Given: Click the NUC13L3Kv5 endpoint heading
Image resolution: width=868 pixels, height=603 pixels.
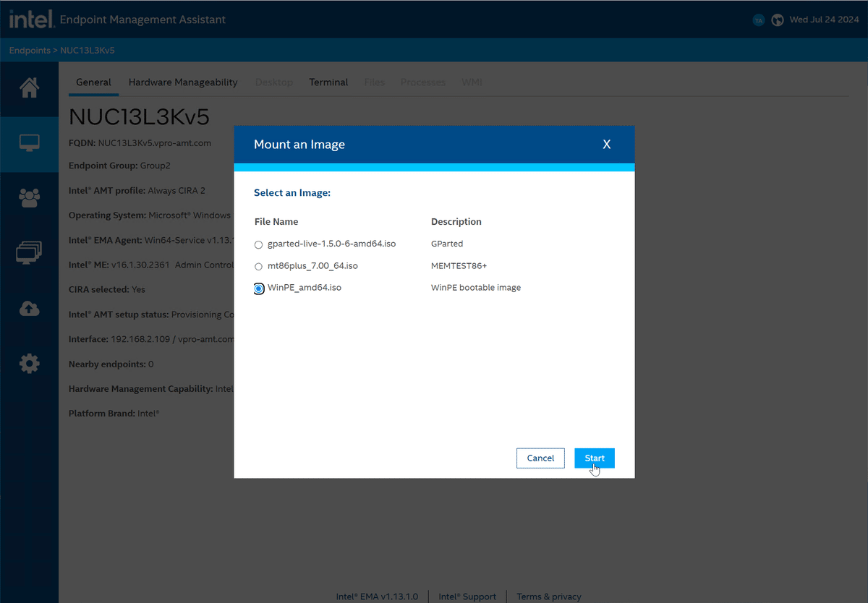Looking at the screenshot, I should 139,117.
